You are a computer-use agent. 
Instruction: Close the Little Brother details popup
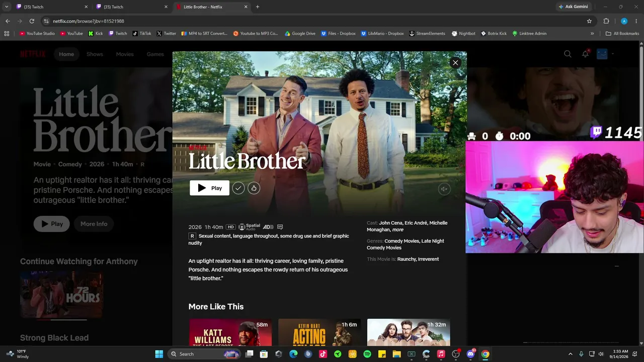click(455, 63)
